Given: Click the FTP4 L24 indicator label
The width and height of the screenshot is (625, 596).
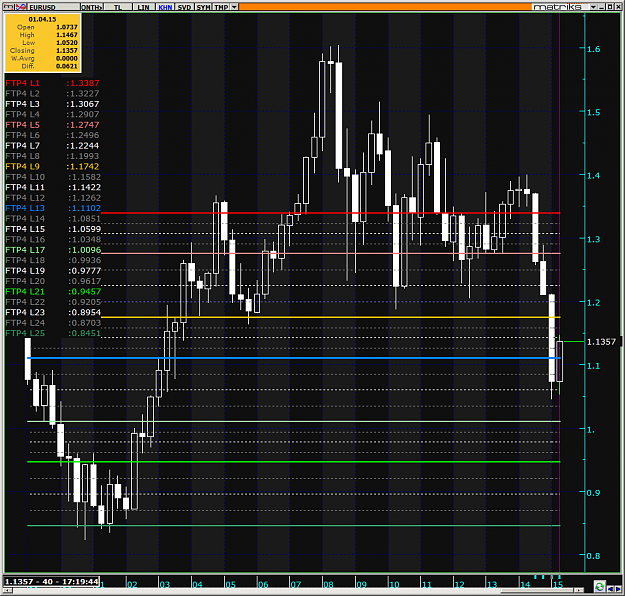Looking at the screenshot, I should [25, 323].
